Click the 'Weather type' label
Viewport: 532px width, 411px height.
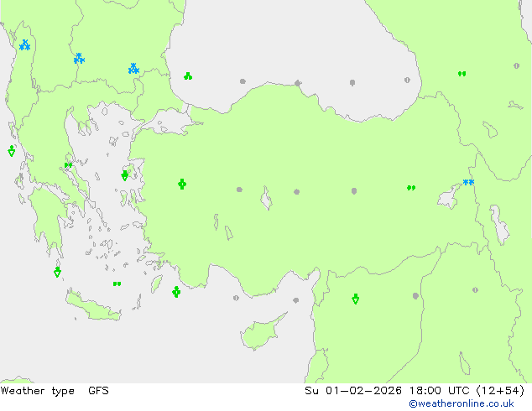[37, 391]
